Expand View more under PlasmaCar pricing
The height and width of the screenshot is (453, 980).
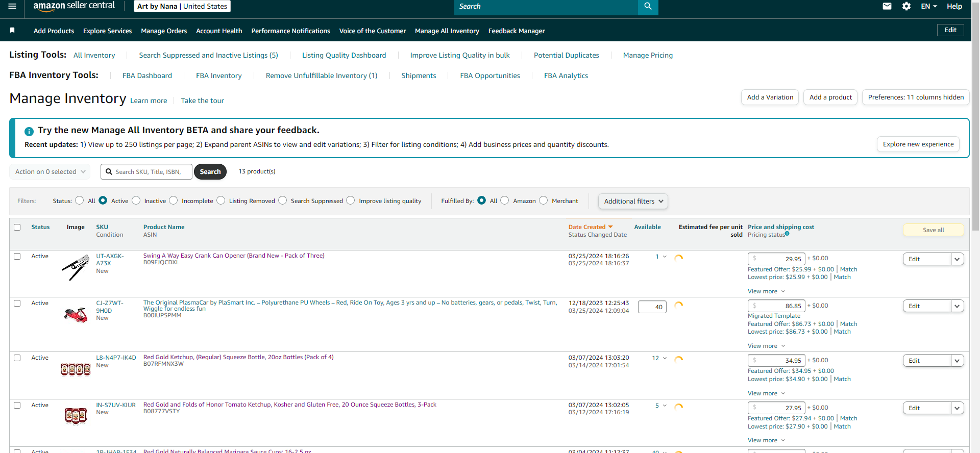pos(766,346)
